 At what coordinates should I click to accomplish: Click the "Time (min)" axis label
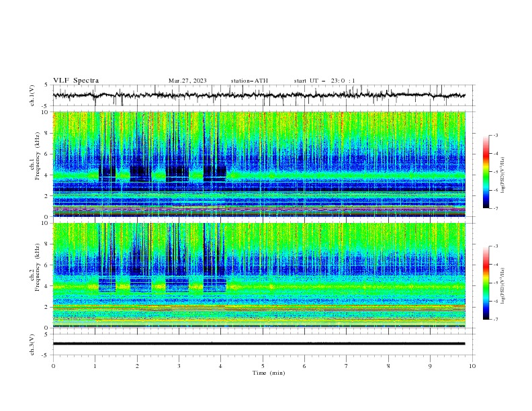[269, 373]
